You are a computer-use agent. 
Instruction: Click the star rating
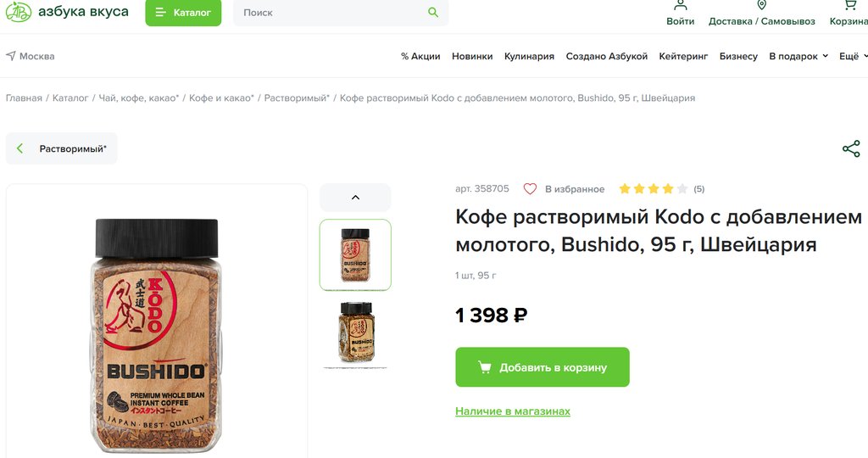click(x=653, y=189)
